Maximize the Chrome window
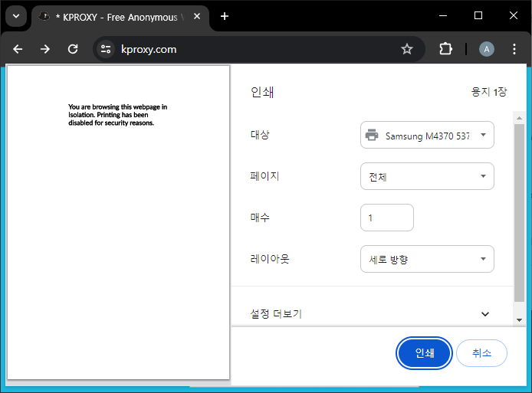Viewport: 532px width, 393px height. [x=478, y=15]
